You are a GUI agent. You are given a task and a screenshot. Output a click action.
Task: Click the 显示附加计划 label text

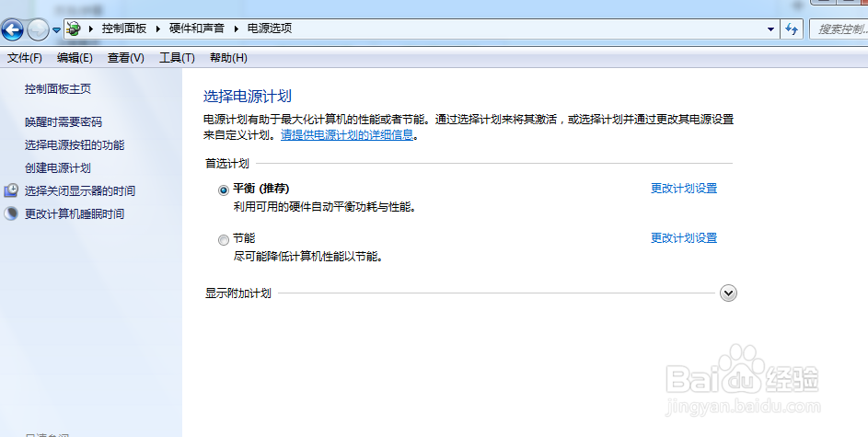coord(238,293)
